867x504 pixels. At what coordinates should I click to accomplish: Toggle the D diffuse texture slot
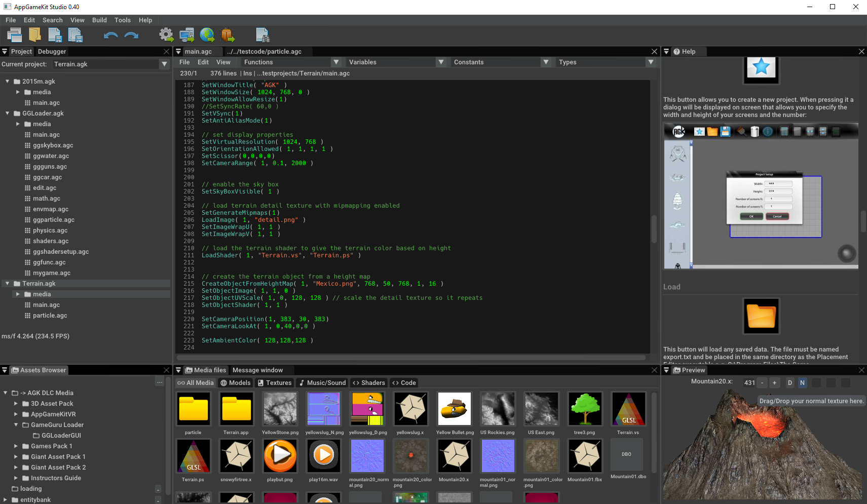coord(789,383)
